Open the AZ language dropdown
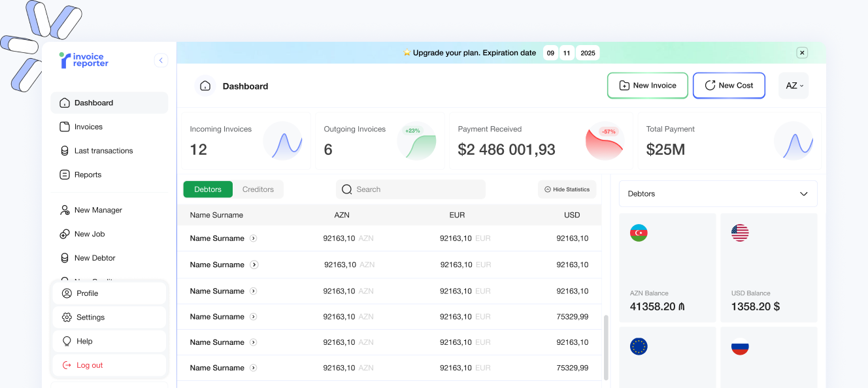 coord(793,86)
